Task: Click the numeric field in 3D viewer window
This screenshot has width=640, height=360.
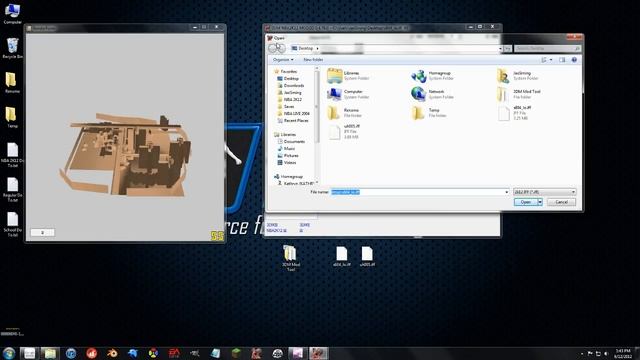Action: pyautogui.click(x=42, y=232)
